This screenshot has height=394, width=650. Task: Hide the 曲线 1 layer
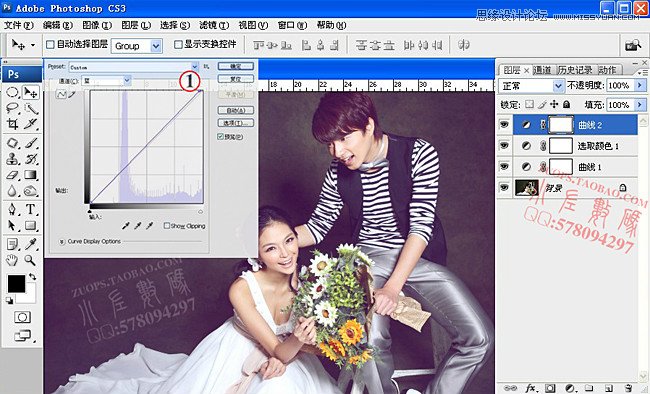504,167
